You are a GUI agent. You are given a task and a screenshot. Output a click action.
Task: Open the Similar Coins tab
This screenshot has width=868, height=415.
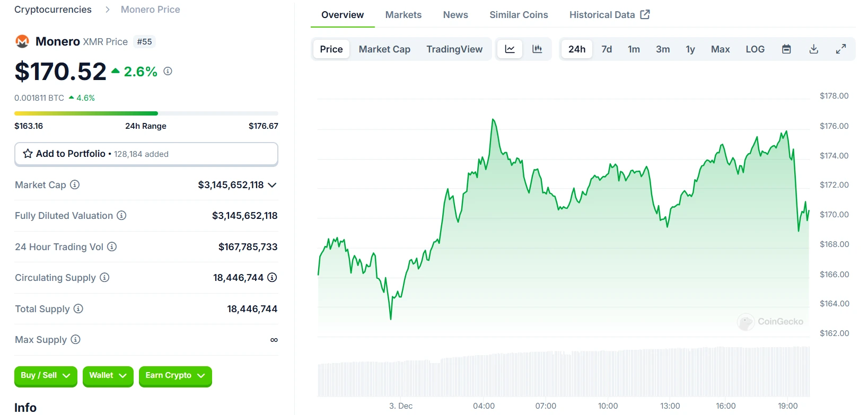click(519, 15)
